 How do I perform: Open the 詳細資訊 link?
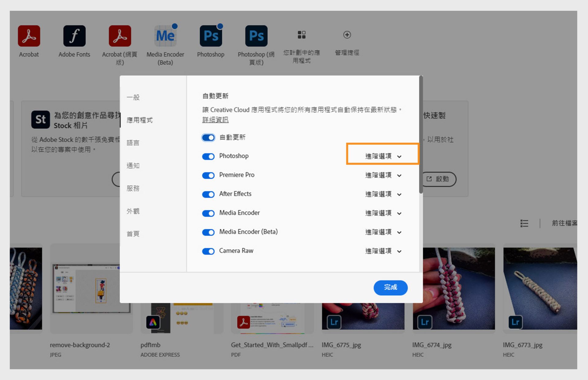tap(215, 120)
